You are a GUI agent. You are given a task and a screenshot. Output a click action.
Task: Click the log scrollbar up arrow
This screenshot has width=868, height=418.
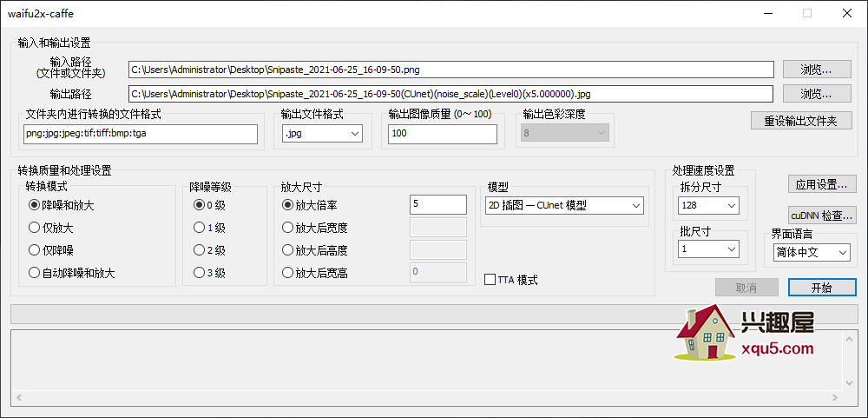click(851, 337)
